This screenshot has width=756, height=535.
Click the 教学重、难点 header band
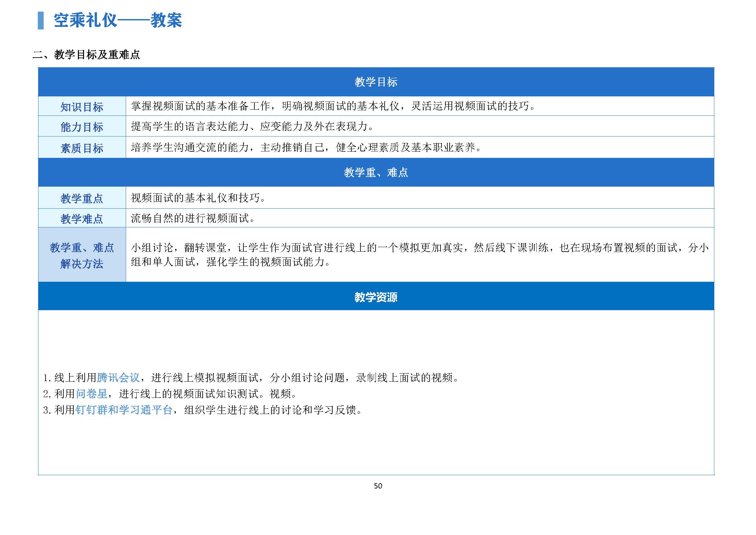(x=376, y=172)
